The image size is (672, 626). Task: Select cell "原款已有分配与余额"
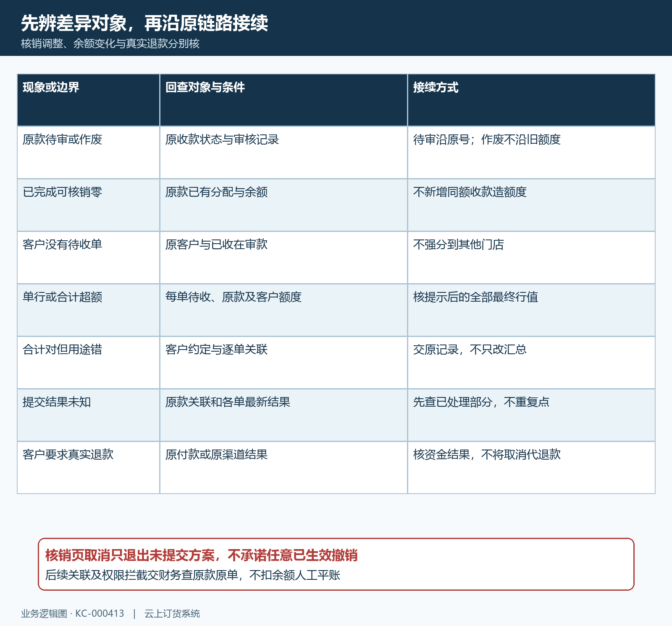(283, 205)
